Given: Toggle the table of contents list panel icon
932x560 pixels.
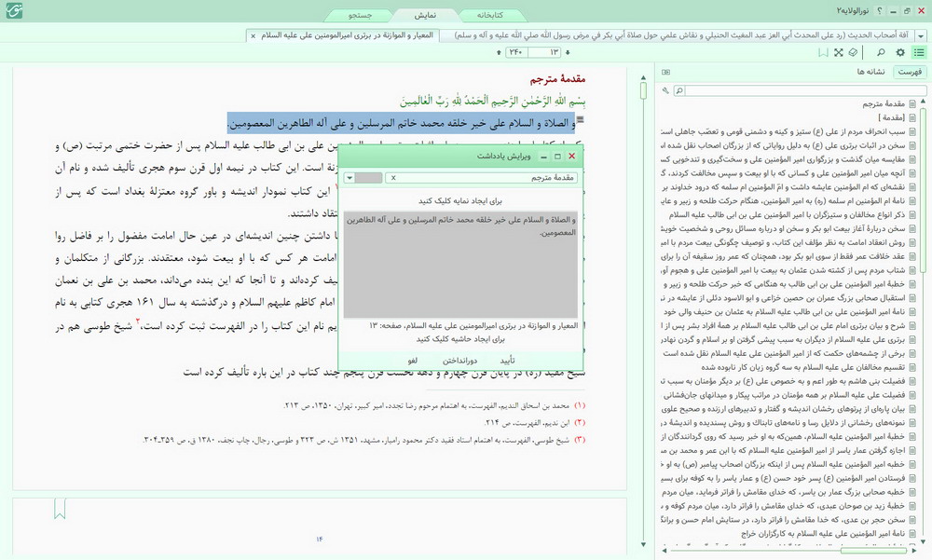Looking at the screenshot, I should [x=919, y=52].
